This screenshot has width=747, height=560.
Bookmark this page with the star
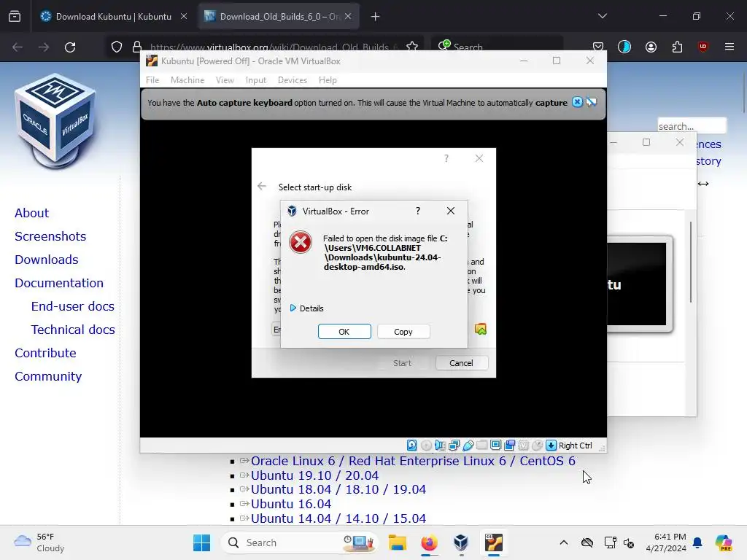pyautogui.click(x=412, y=47)
